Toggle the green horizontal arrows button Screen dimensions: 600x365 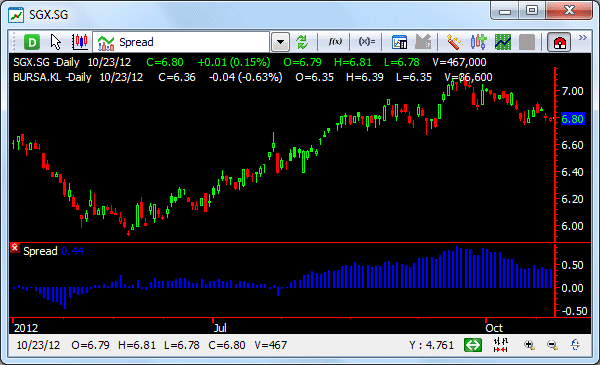click(x=473, y=345)
